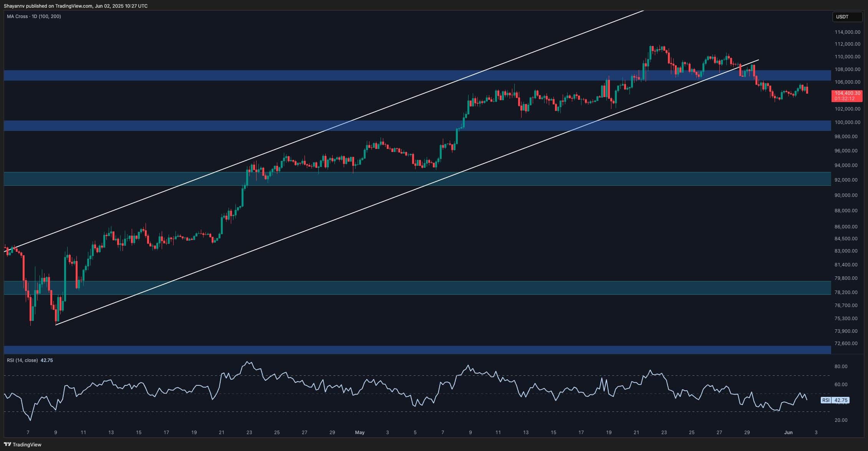Click the RSI value 42.75 in the legend
The width and height of the screenshot is (868, 451).
coord(47,360)
